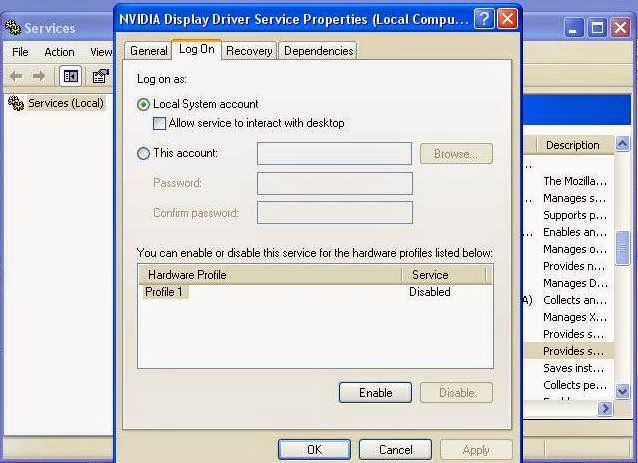This screenshot has height=463, width=638.
Task: Click the dialog Help question mark button
Action: [x=484, y=19]
